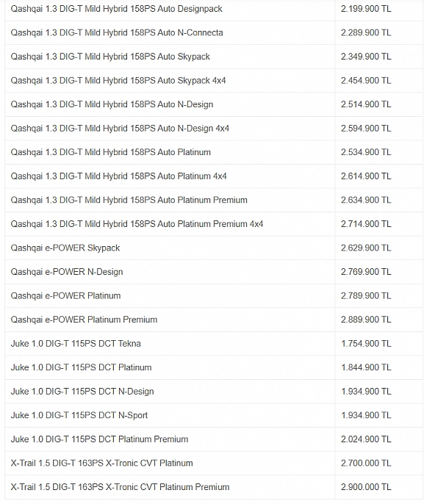Click the 2.769.900 TL e-POWER N-Design price
The height and width of the screenshot is (504, 424).
click(366, 272)
